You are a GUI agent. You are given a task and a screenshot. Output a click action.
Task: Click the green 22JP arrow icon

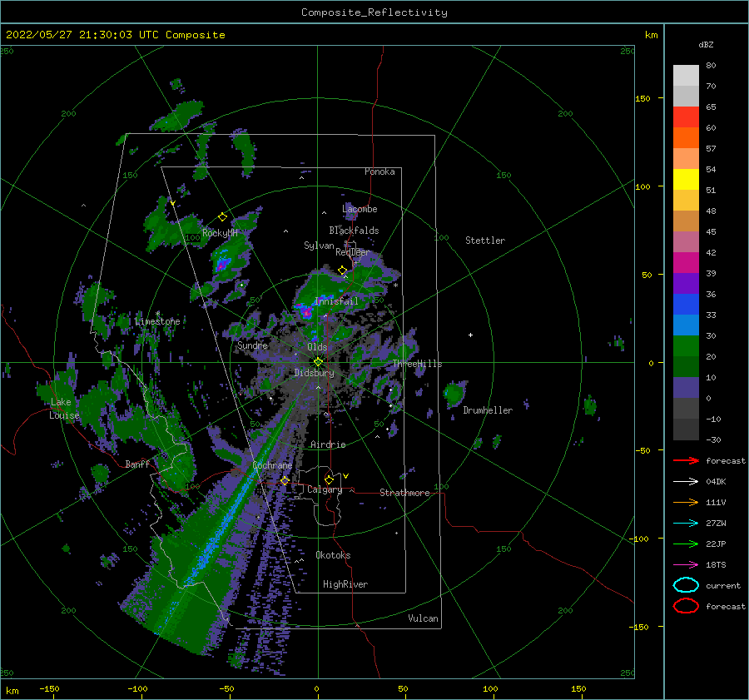click(686, 544)
